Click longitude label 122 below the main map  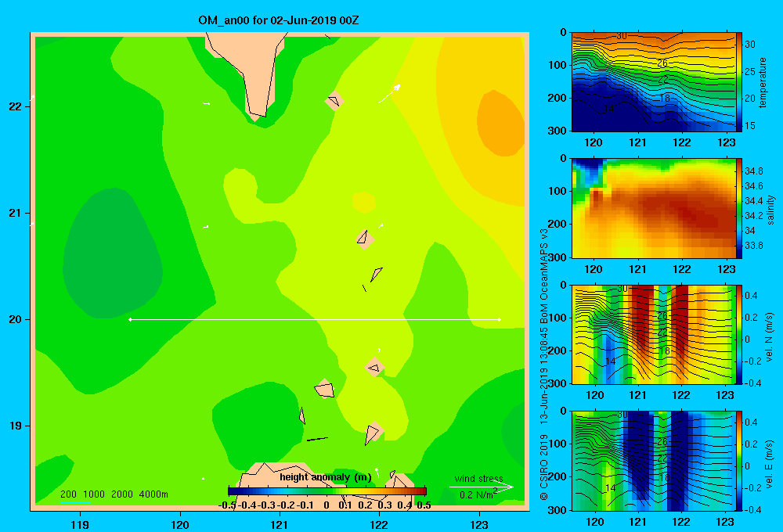[379, 524]
